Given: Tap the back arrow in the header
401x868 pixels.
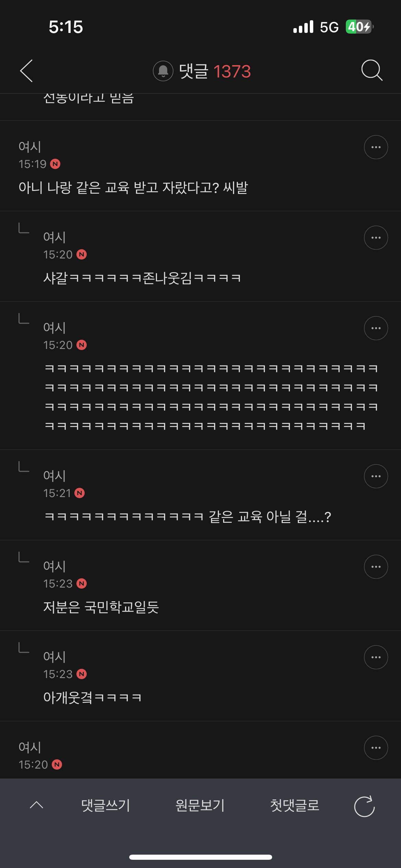Looking at the screenshot, I should click(27, 71).
